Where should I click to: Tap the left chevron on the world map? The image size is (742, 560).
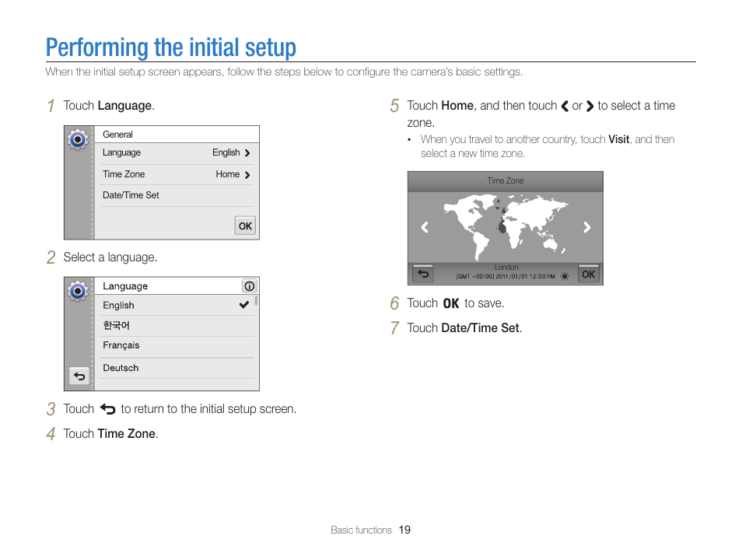pos(425,227)
